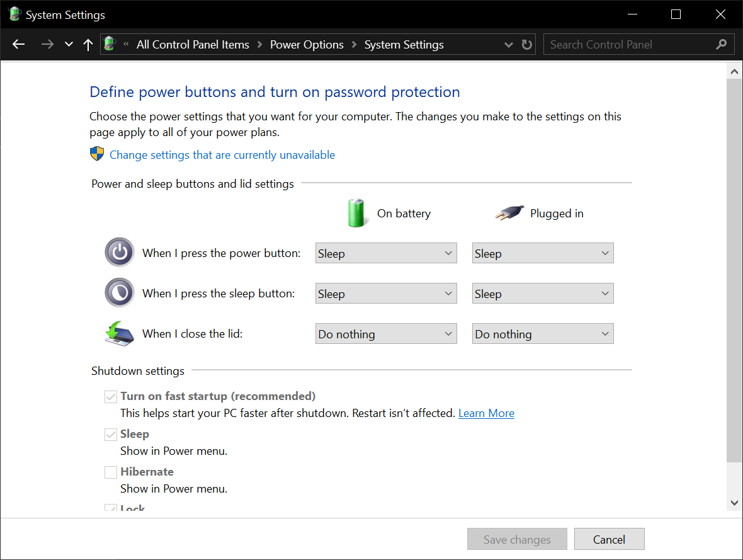Enable the Hibernate checkbox

(110, 472)
